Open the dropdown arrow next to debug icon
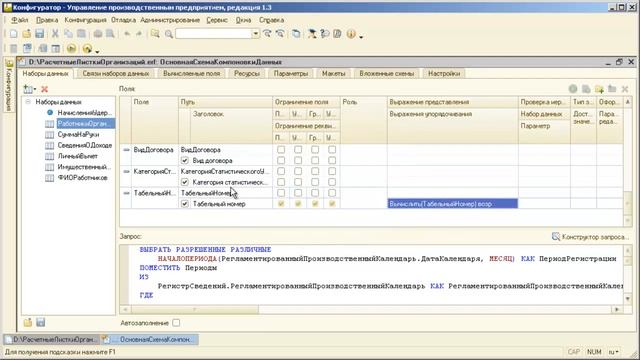 (x=97, y=51)
